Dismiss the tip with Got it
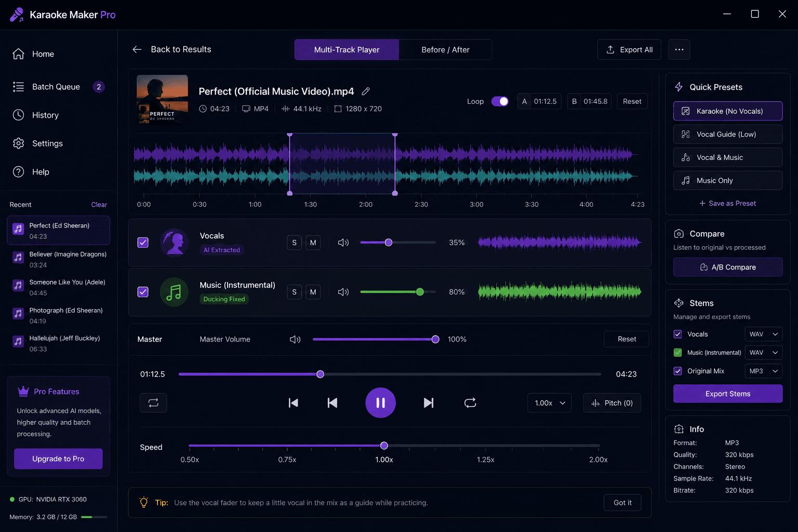 click(622, 502)
